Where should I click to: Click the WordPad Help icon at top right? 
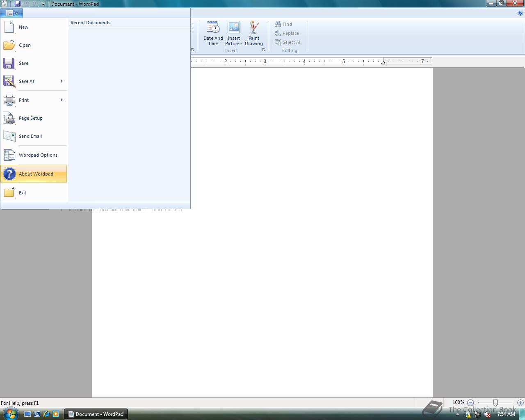point(520,13)
